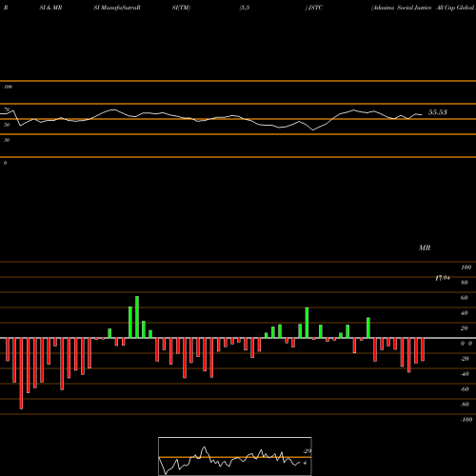Click the -100 label on MR axis
476x476 pixels.
click(466, 420)
